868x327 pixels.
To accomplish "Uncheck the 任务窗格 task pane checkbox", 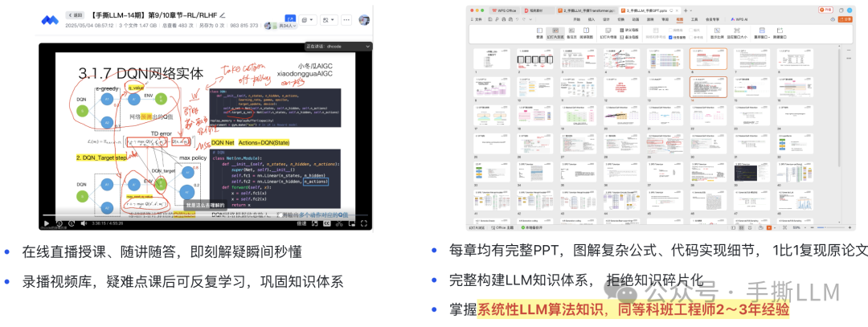I will (x=670, y=37).
